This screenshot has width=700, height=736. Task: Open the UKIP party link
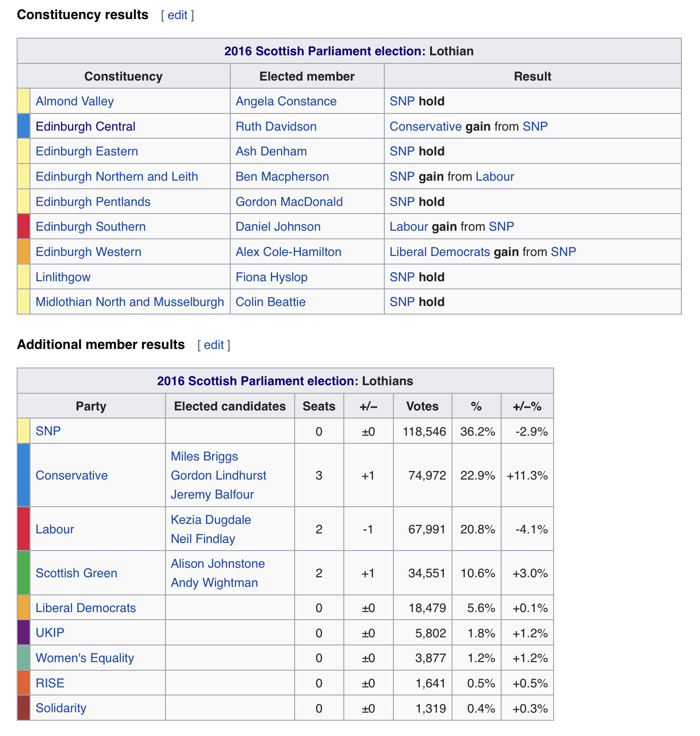click(50, 633)
